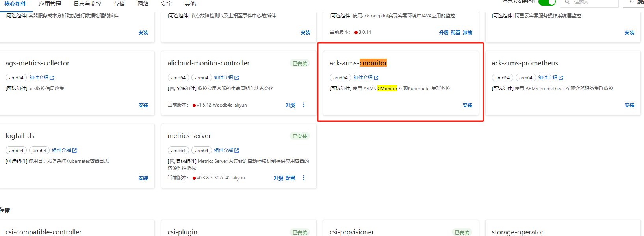Click amd64 tag on ack-arms-cmonitor
Viewport: 644px width, 236px height.
340,78
